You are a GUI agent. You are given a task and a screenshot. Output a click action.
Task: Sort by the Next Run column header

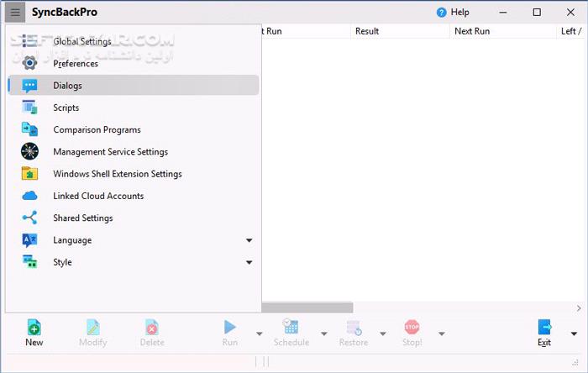pos(502,31)
